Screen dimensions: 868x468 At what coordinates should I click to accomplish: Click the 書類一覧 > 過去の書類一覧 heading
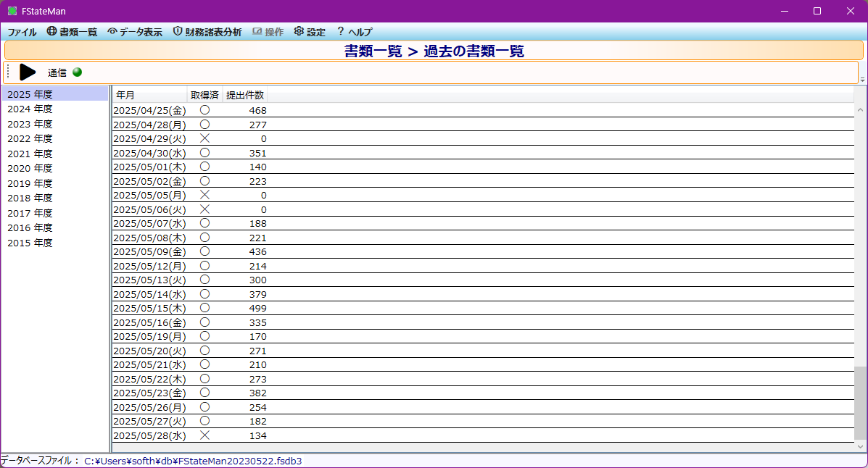coord(434,51)
